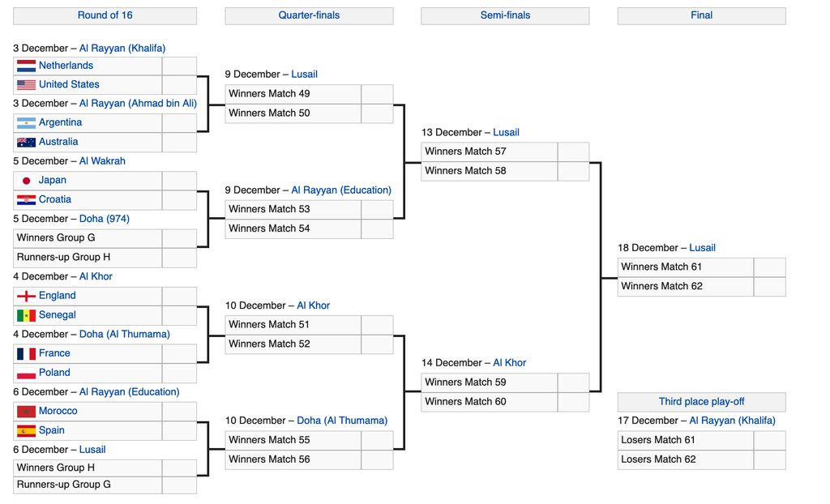
Task: Click the Senegal flag icon
Action: tap(26, 315)
